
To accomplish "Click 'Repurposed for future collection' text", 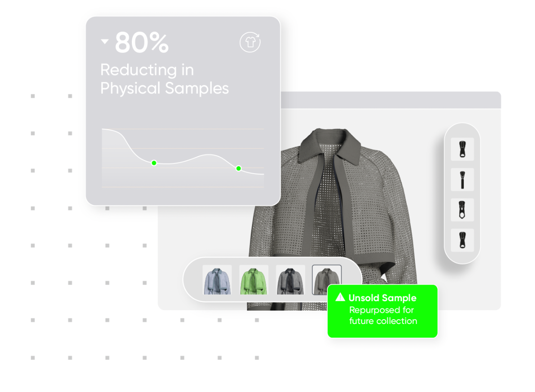I will (383, 315).
